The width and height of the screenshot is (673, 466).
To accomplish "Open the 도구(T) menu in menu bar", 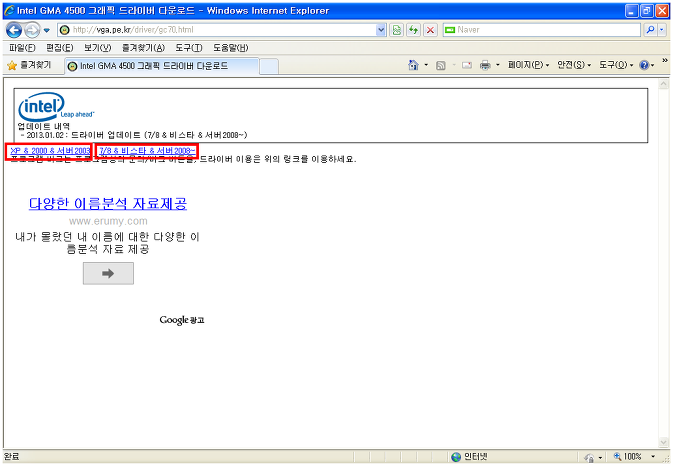I will 189,48.
